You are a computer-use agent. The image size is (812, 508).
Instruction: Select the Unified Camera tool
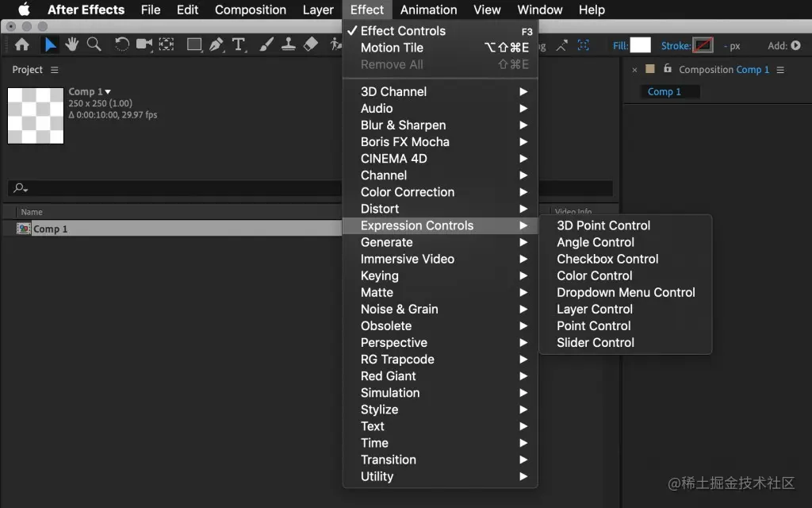coord(144,45)
